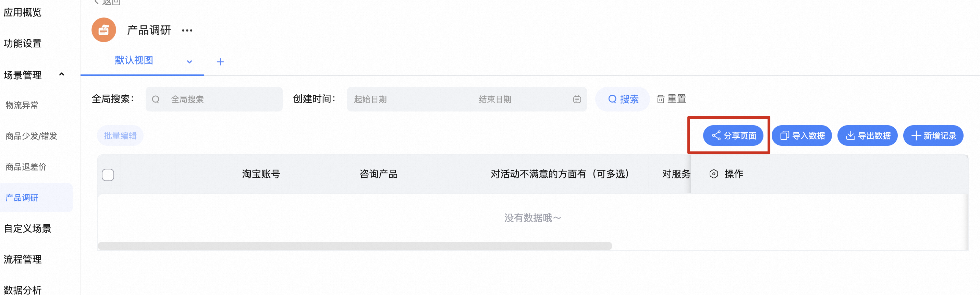Click the 搜索 search button
This screenshot has height=295, width=980.
623,99
